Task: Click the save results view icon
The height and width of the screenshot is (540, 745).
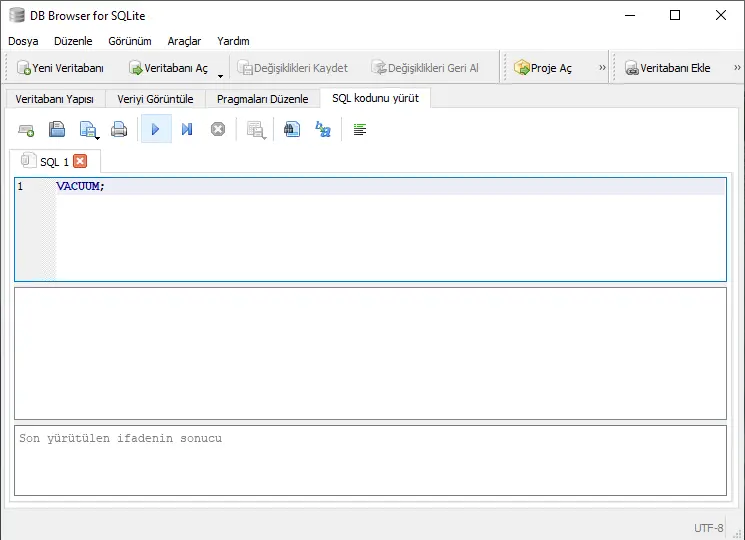Action: (x=255, y=129)
